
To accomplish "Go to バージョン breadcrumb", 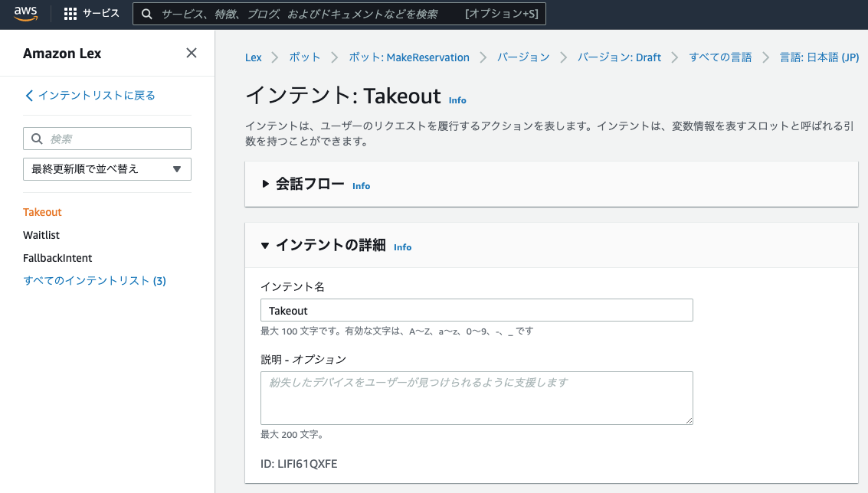I will pyautogui.click(x=523, y=57).
